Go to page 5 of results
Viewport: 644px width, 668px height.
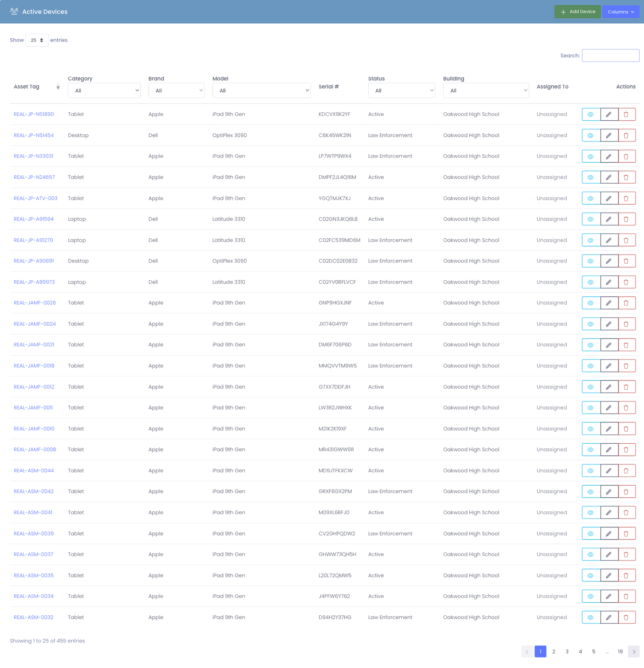coord(594,651)
